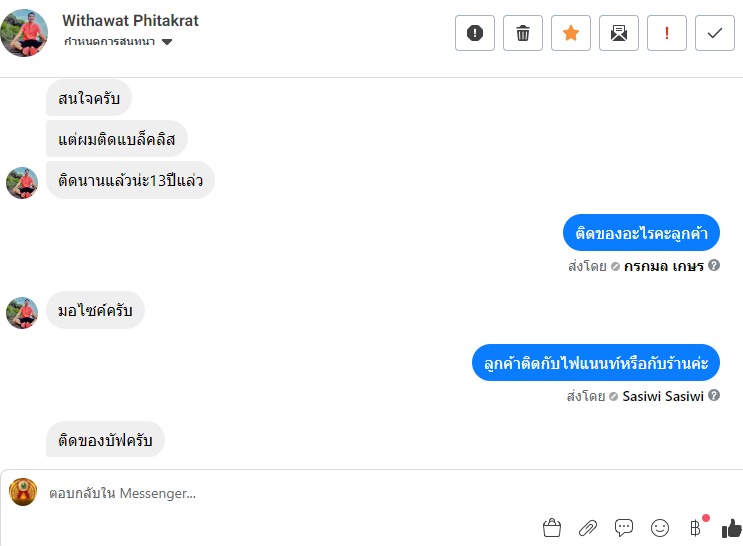This screenshot has width=743, height=546.
Task: Delete conversation with trash icon
Action: tap(523, 33)
